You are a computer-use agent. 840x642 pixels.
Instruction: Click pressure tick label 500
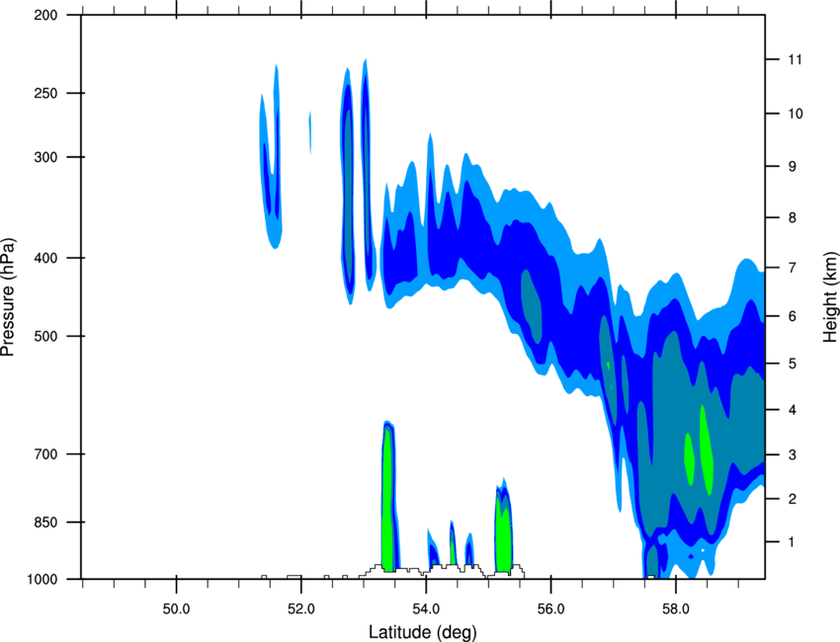pos(46,336)
